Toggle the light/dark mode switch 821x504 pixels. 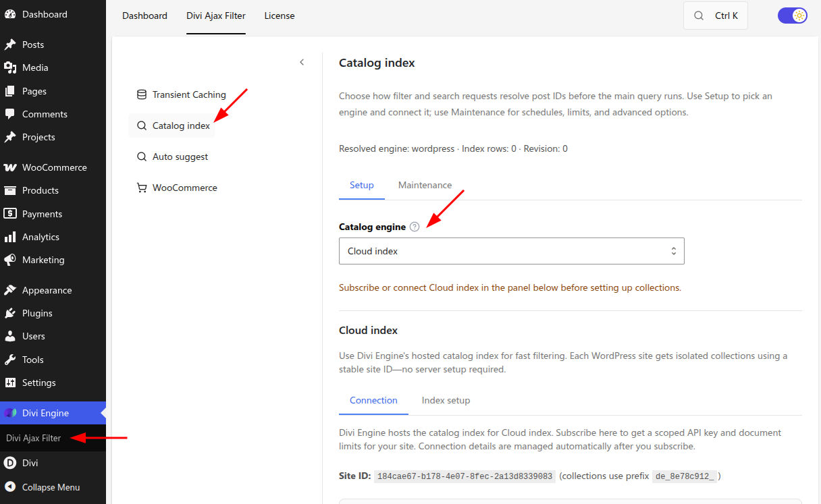[x=793, y=16]
